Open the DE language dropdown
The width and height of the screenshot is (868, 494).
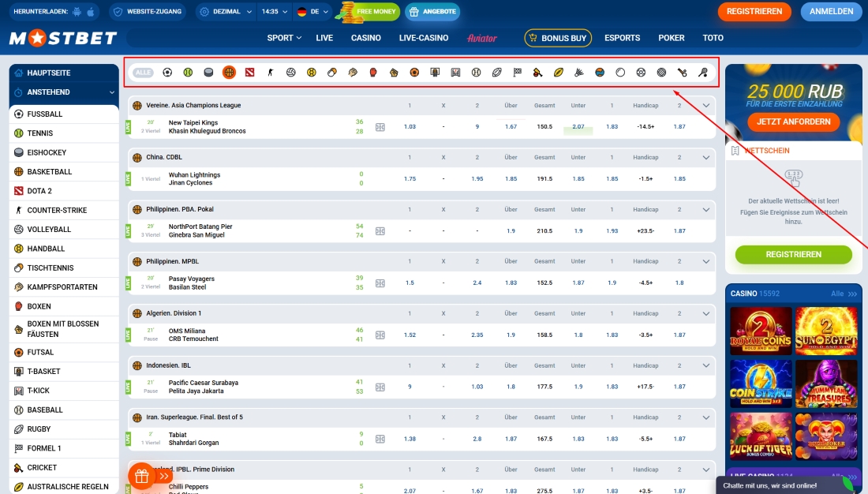(x=312, y=12)
